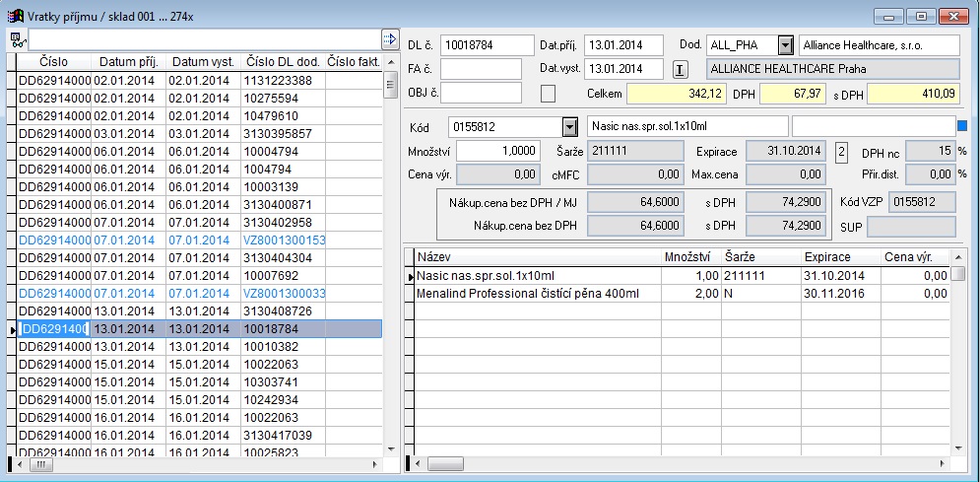The width and height of the screenshot is (980, 482).
Task: Click into the DL č. input field
Action: (x=487, y=45)
